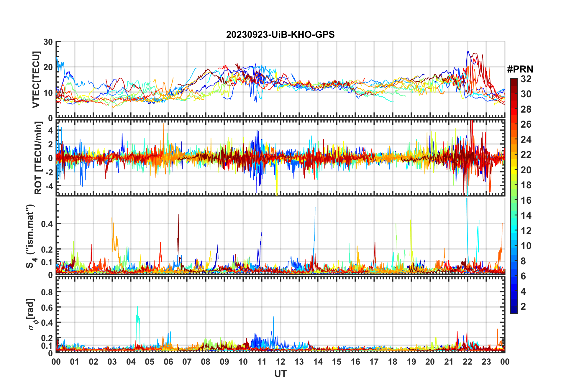This screenshot has width=561, height=392.
Task: Click the colorbar tick label "24"
Action: 526,140
